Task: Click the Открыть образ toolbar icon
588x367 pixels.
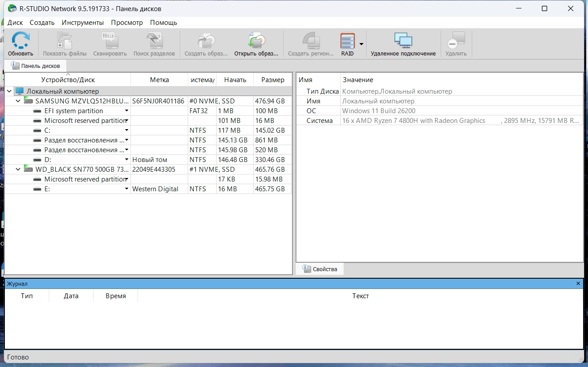Action: coord(256,41)
